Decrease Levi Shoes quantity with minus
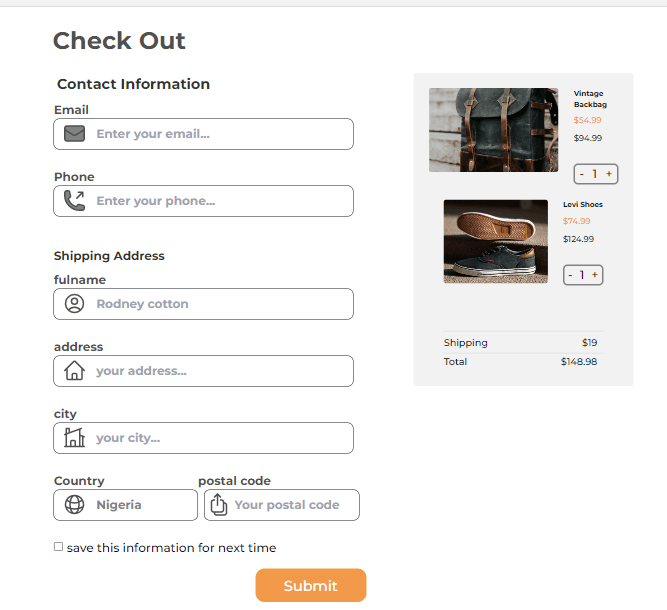Image resolution: width=667 pixels, height=610 pixels. (x=571, y=275)
